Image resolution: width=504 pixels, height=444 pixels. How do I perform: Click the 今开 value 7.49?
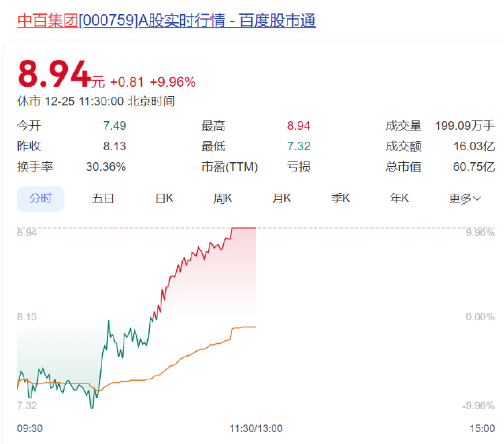point(114,126)
